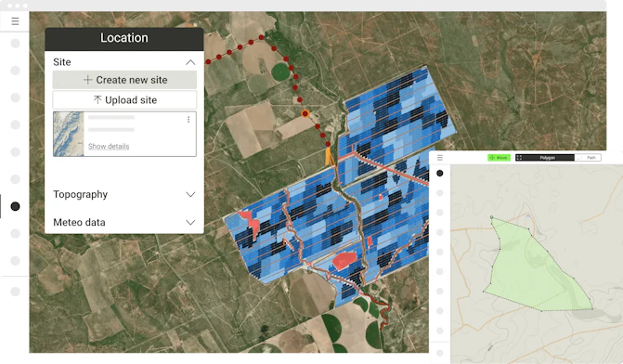Click the Upload site button
This screenshot has height=364, width=623.
(124, 100)
